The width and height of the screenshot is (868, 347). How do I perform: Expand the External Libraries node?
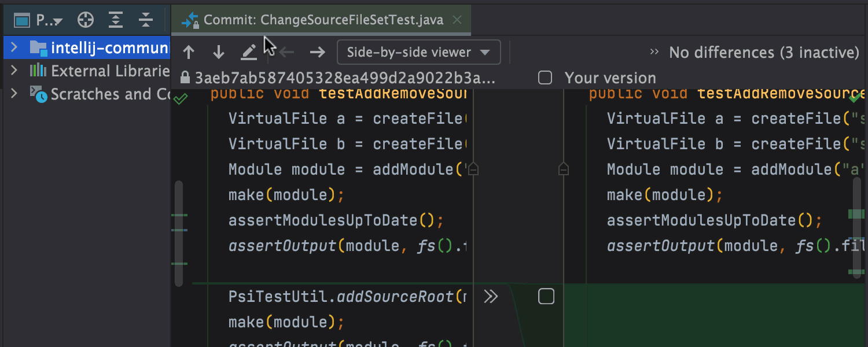pyautogui.click(x=14, y=71)
